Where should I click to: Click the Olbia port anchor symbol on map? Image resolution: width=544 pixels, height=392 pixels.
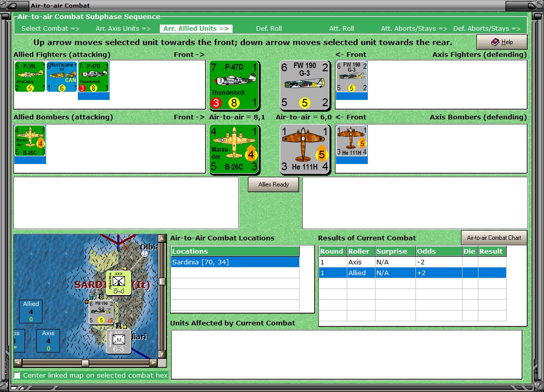(x=144, y=254)
